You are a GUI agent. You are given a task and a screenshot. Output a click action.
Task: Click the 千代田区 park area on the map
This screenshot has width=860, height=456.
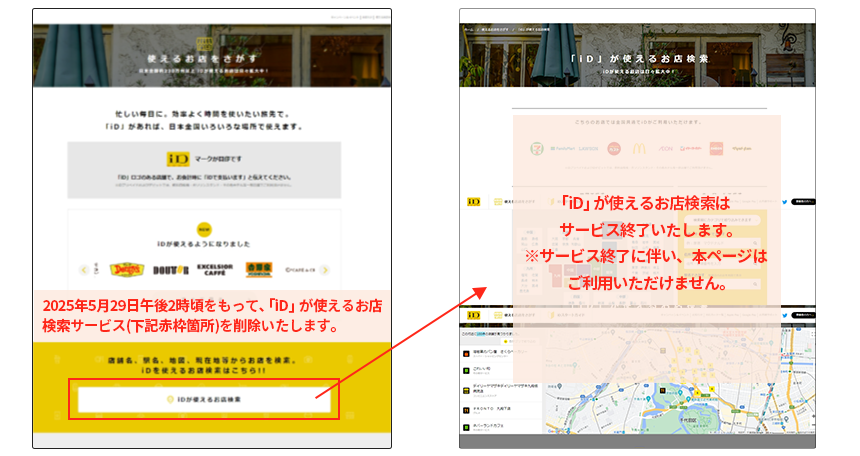tap(688, 418)
